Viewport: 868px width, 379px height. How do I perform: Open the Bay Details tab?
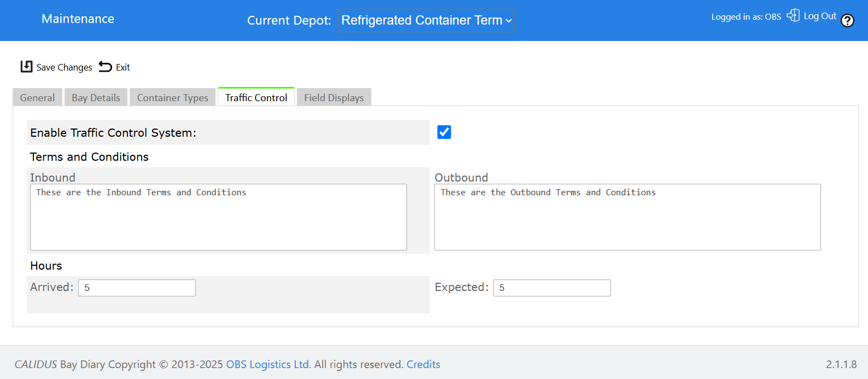(96, 97)
